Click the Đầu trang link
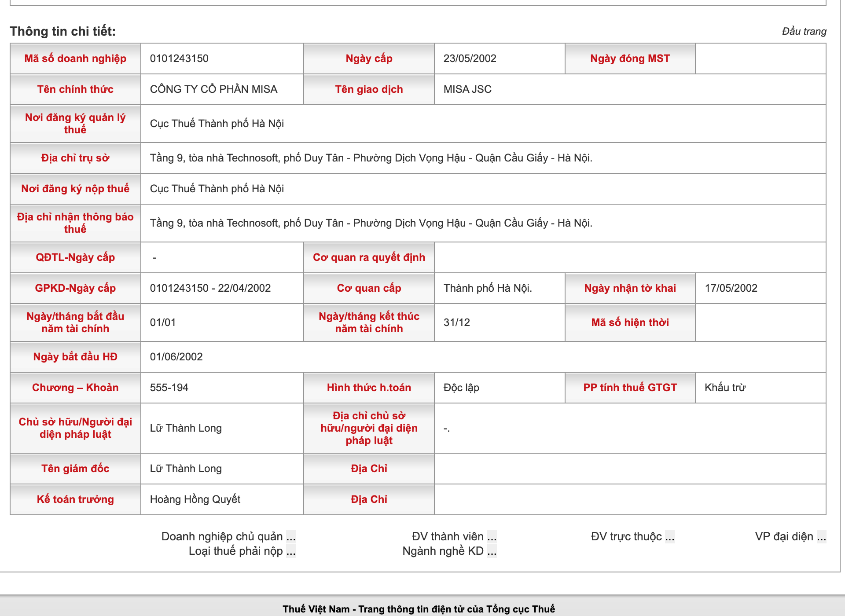This screenshot has width=845, height=616. pyautogui.click(x=804, y=31)
